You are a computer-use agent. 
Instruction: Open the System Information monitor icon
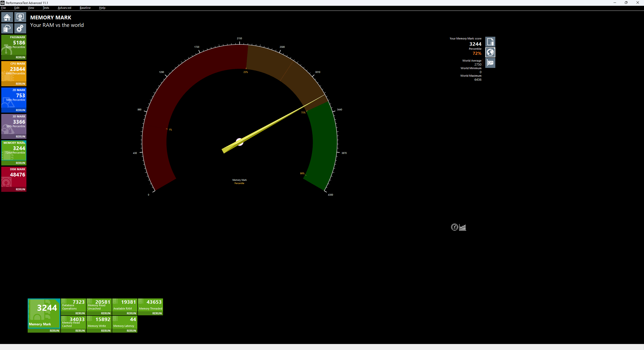click(x=20, y=17)
